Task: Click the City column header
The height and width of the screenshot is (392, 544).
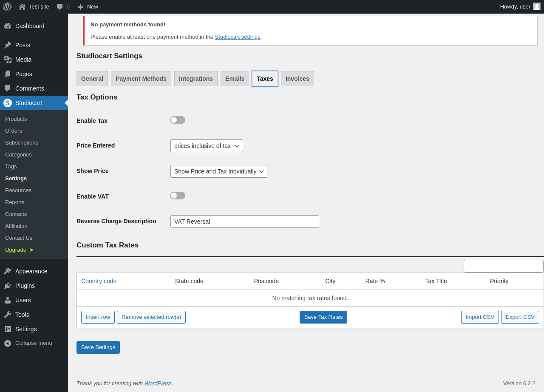Action: (330, 281)
